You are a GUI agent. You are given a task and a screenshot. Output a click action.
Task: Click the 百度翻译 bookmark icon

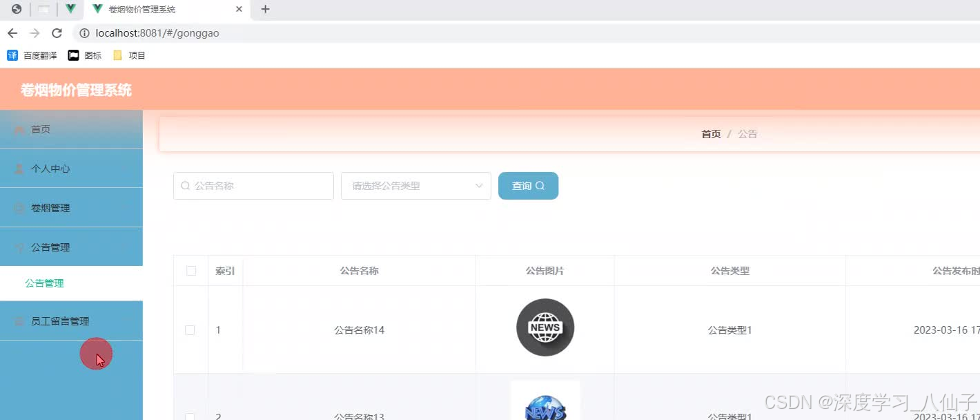12,55
